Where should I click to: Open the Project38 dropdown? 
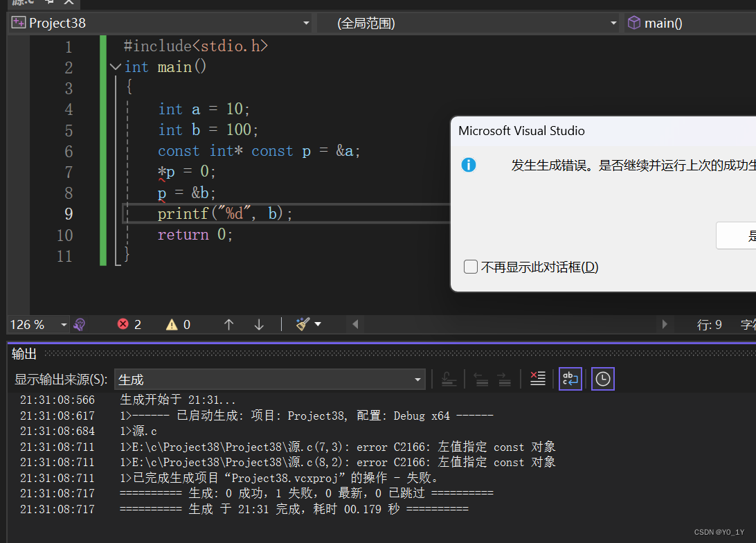tap(305, 23)
